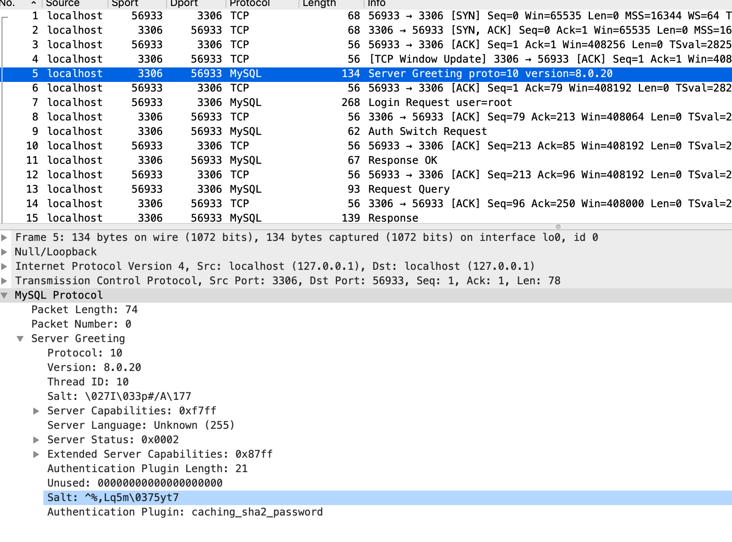Collapse the Server Greeting subtree
This screenshot has width=732, height=542.
click(x=20, y=338)
